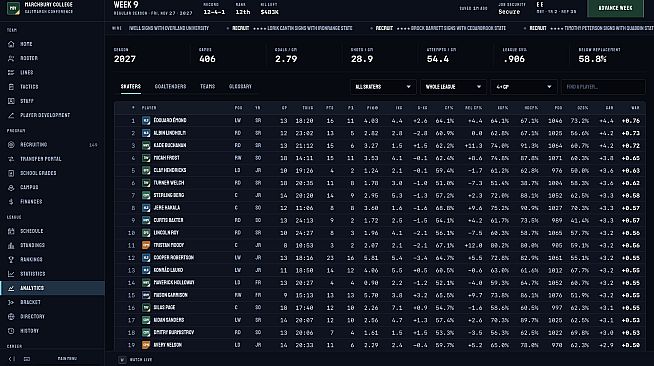Open the Transfer Portal icon

[x=11, y=159]
